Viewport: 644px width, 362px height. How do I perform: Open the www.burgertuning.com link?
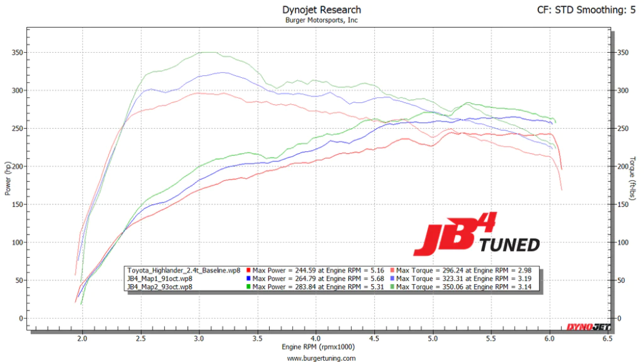pos(321,357)
